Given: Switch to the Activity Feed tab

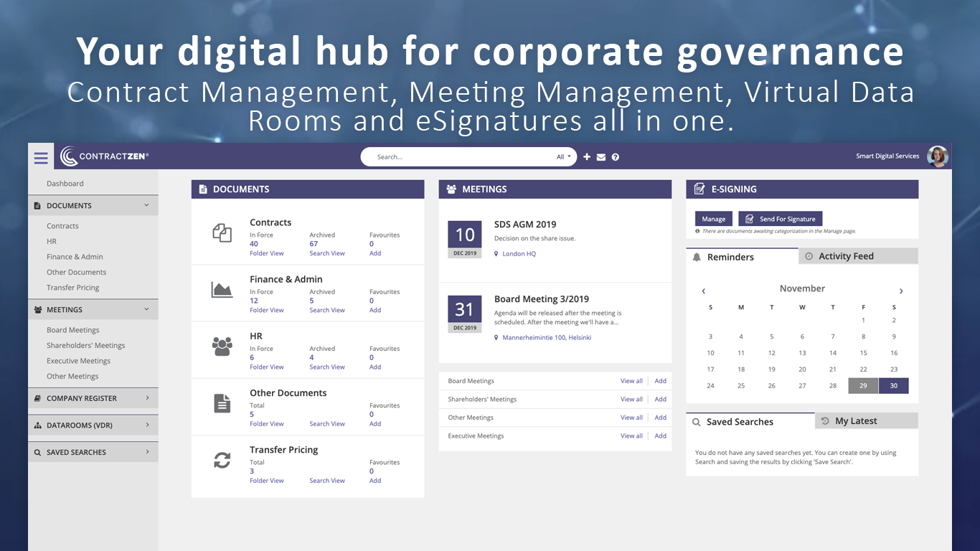Looking at the screenshot, I should pyautogui.click(x=858, y=256).
